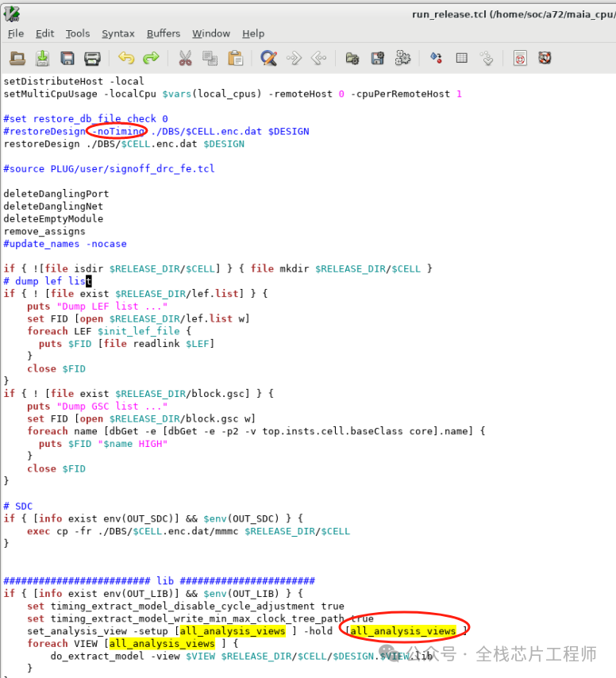Open the File menu
The width and height of the screenshot is (616, 678).
point(16,33)
